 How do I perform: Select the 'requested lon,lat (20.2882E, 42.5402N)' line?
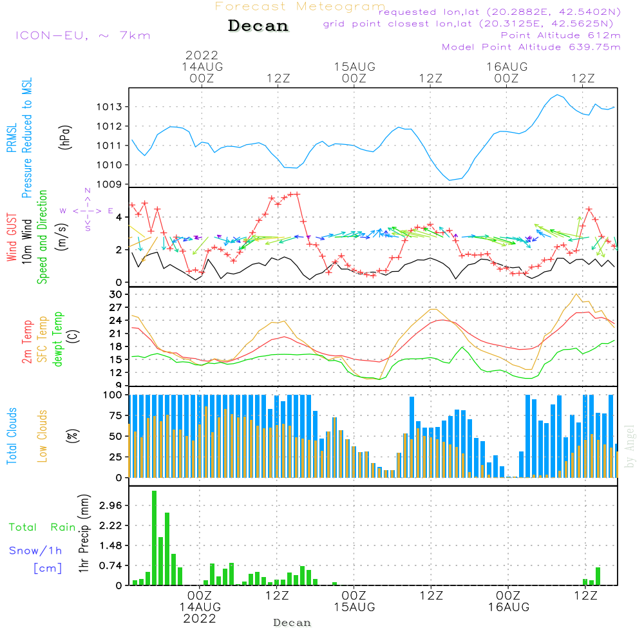click(x=500, y=12)
